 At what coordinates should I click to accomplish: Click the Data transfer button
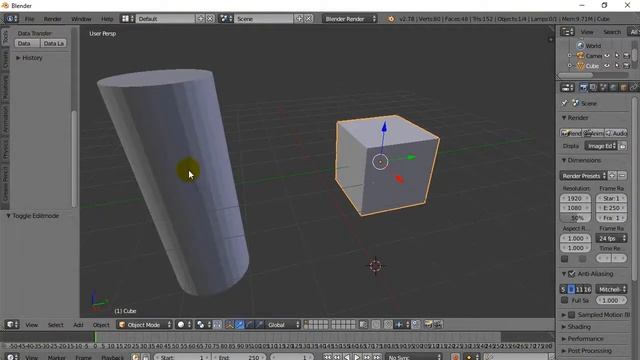(x=27, y=43)
